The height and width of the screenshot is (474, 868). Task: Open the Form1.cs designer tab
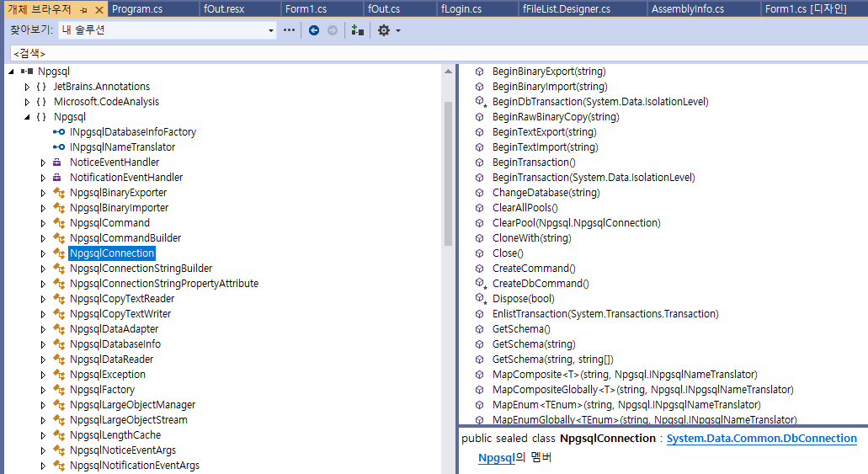point(806,9)
